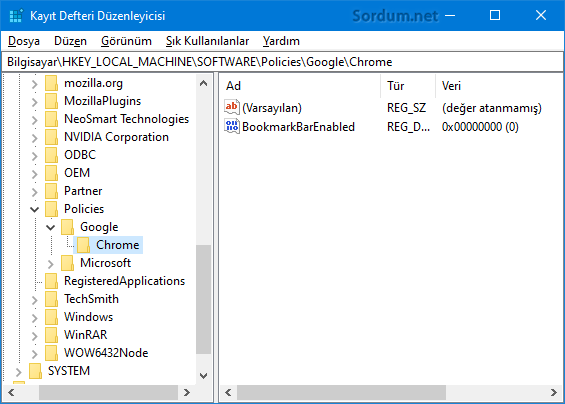
Task: Click tree pane scroll down arrow
Action: [204, 376]
